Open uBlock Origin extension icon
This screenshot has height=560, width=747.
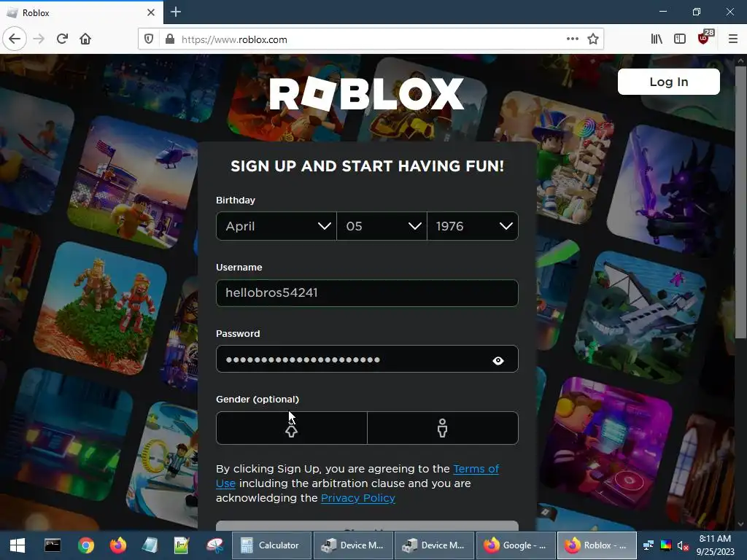point(704,39)
